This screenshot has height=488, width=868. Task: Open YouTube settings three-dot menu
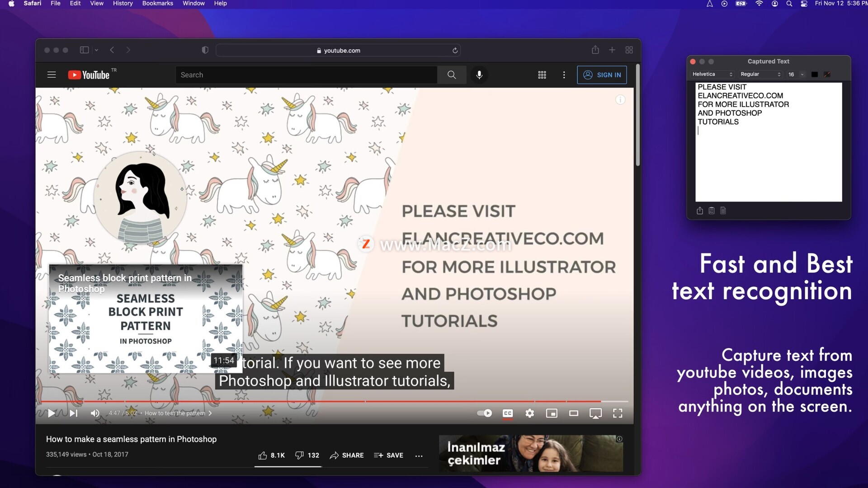564,75
